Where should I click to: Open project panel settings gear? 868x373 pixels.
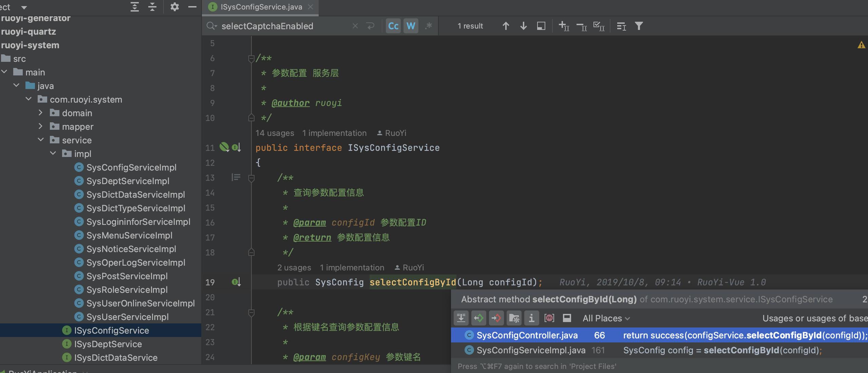coord(174,7)
